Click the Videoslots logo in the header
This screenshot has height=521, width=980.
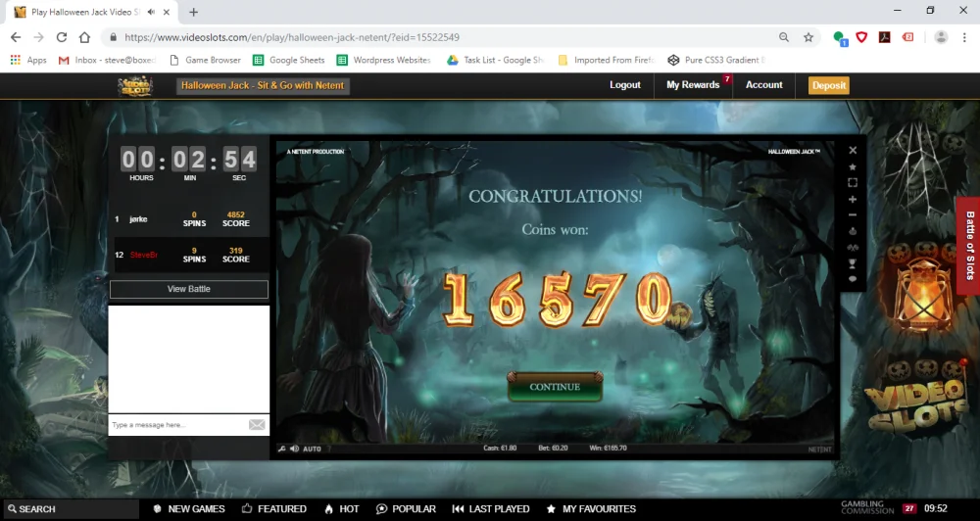pyautogui.click(x=135, y=85)
